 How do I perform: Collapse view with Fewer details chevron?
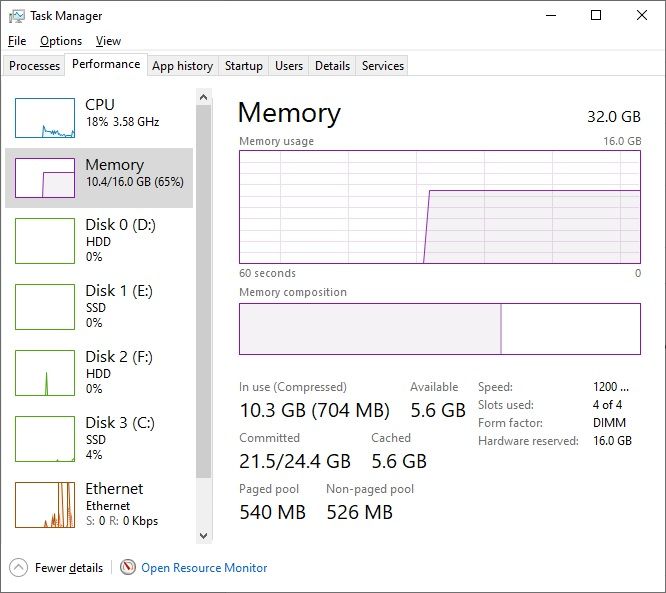click(19, 568)
